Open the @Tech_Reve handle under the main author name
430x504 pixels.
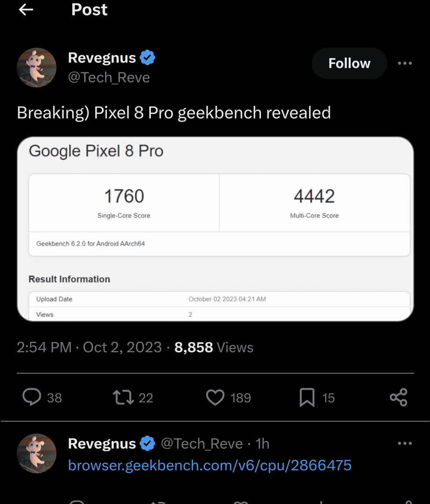tap(109, 77)
